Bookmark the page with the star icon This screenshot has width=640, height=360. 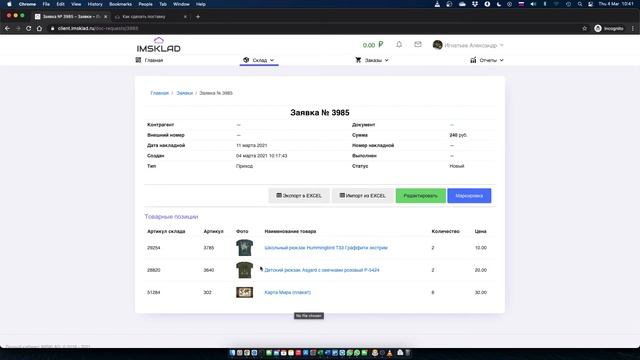pyautogui.click(x=584, y=28)
